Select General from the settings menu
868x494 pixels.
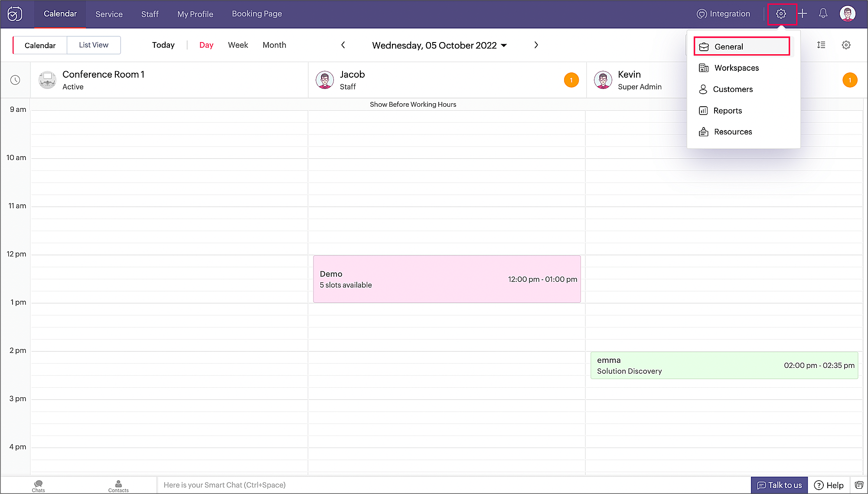741,46
